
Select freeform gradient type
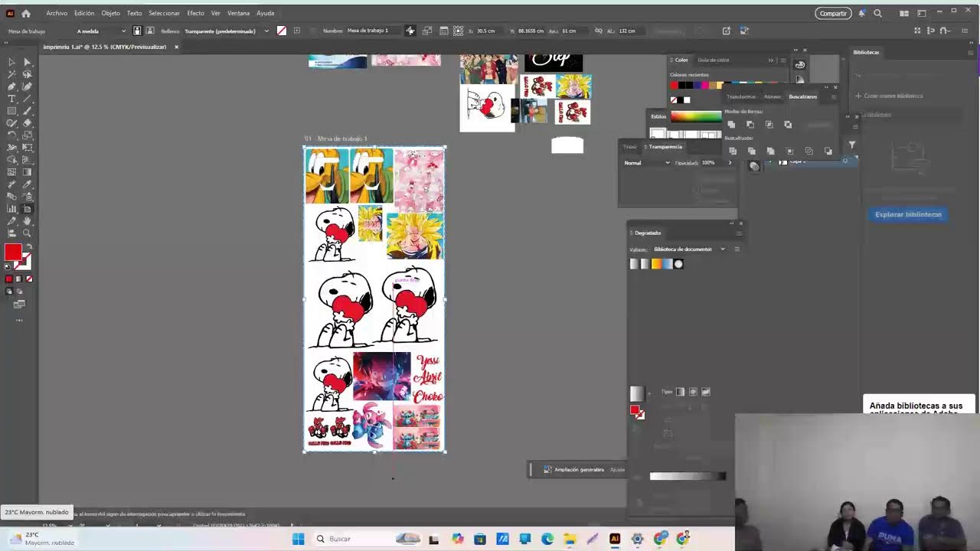[706, 392]
